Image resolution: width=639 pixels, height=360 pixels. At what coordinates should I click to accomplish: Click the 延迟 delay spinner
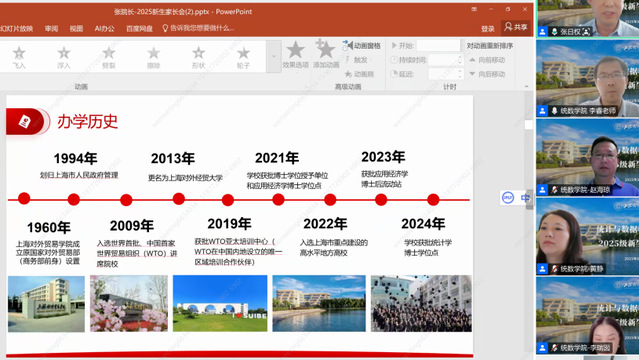(460, 74)
